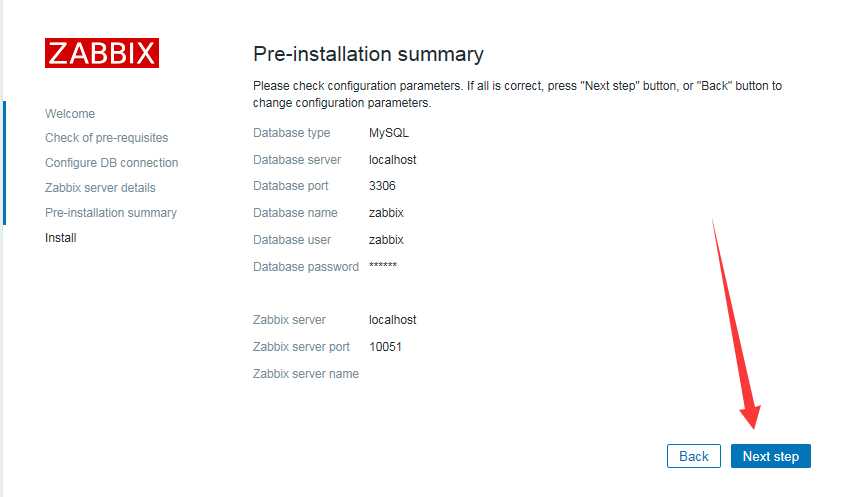Go to Configure DB connection step
846x497 pixels.
click(x=112, y=162)
